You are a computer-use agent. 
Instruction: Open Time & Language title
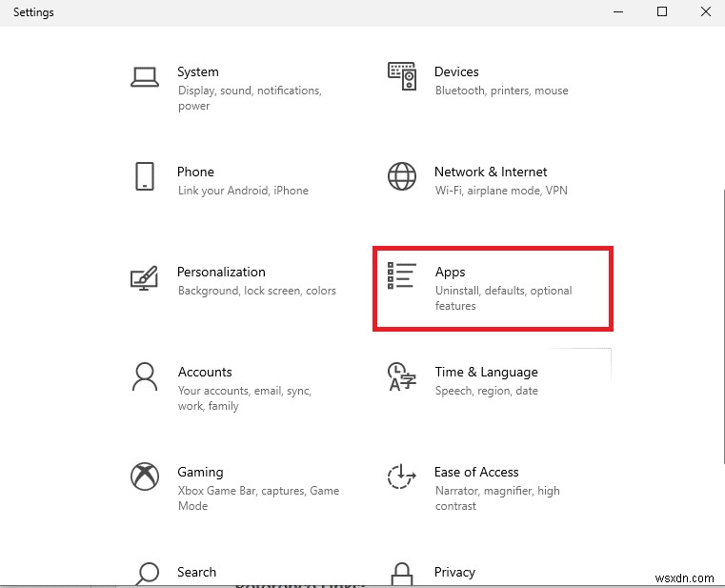click(x=487, y=373)
